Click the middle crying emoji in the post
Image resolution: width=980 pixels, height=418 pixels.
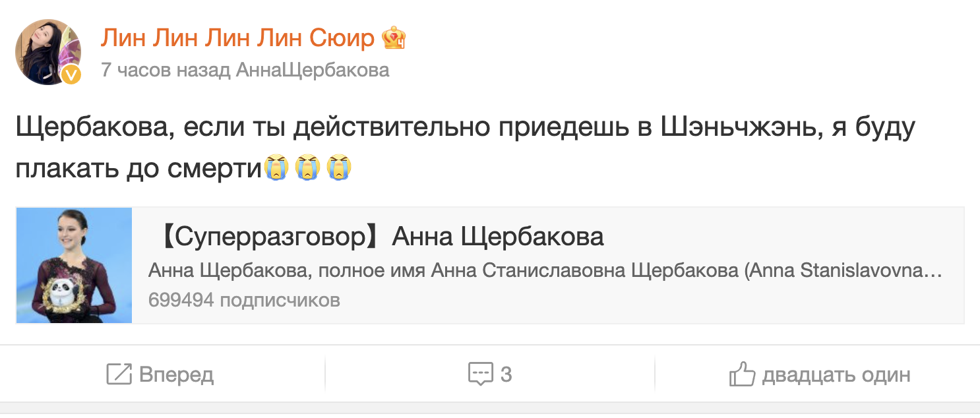pyautogui.click(x=308, y=167)
